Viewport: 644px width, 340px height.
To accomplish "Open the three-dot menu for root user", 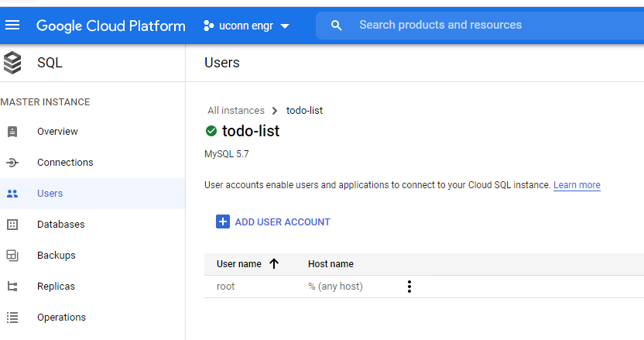I will coord(409,287).
